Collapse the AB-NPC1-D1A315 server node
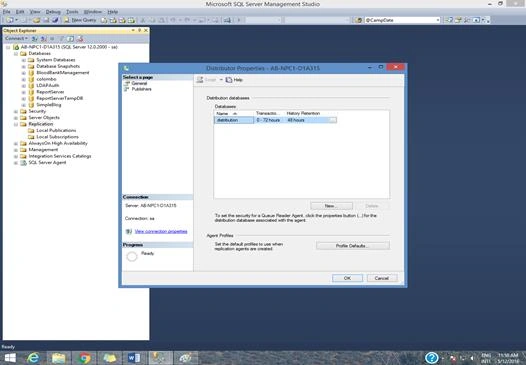Viewport: 526px width, 365px height. pyautogui.click(x=8, y=47)
